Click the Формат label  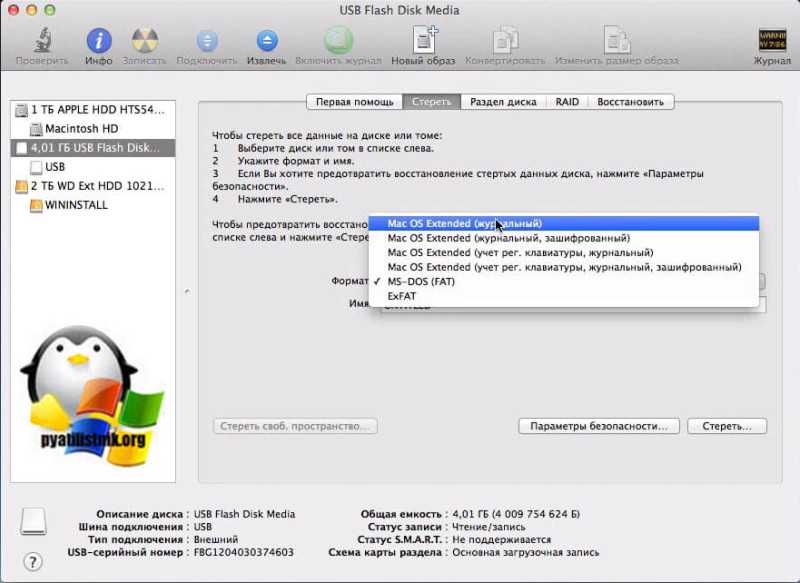click(350, 281)
